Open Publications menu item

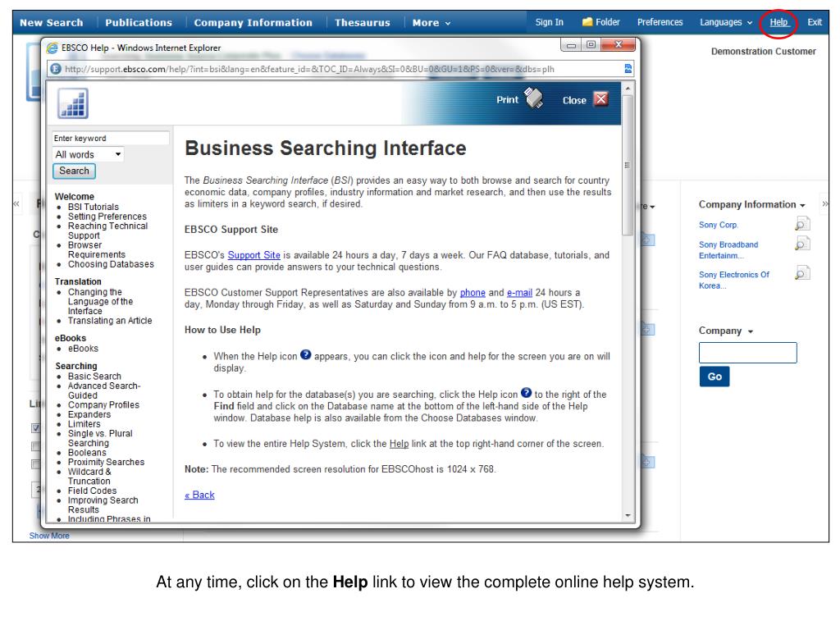coord(139,22)
